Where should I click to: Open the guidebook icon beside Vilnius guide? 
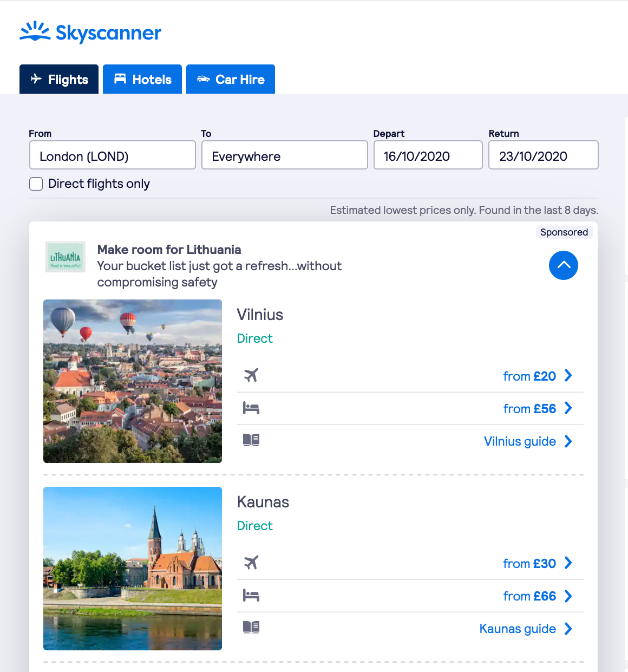[251, 440]
